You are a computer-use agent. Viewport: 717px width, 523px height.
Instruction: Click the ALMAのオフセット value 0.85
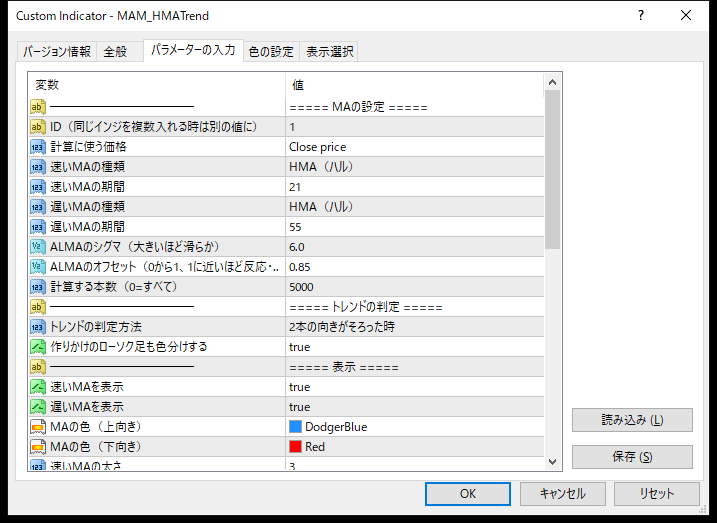[x=415, y=267]
